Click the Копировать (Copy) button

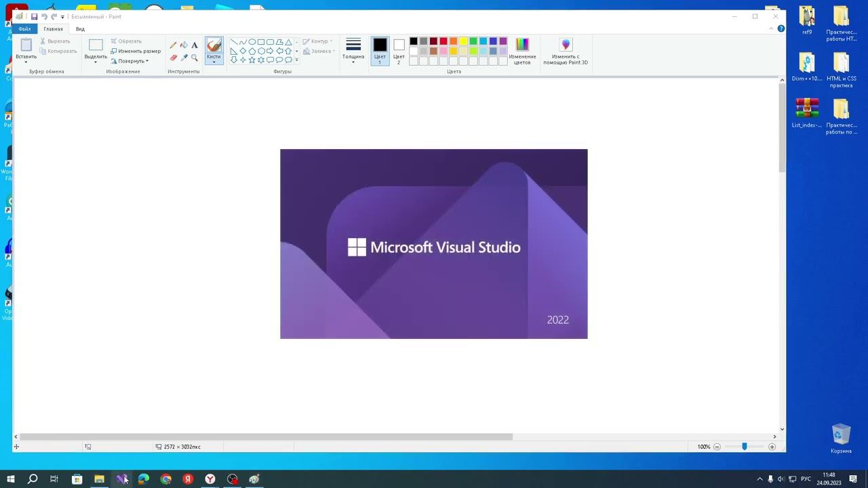tap(58, 51)
